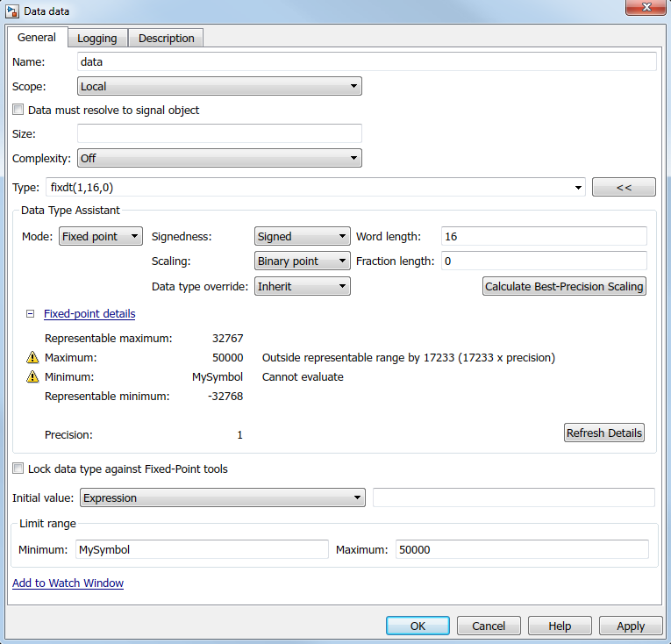Click the Fraction length field
This screenshot has width=671, height=644.
click(x=544, y=261)
